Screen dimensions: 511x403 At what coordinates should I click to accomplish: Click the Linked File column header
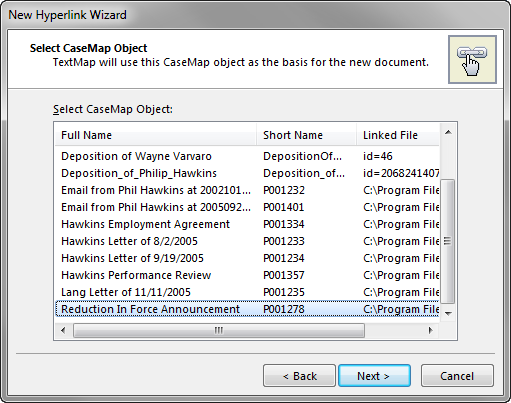pos(398,135)
